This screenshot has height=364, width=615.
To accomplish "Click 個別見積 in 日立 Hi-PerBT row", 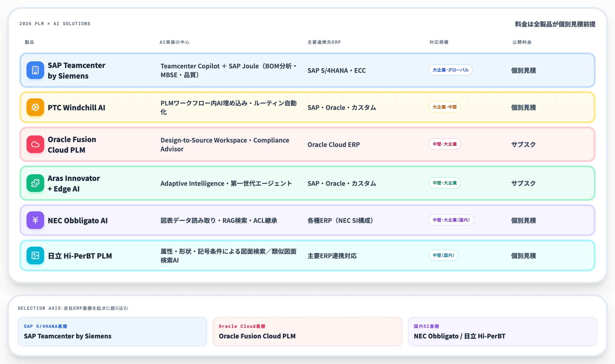I will [x=523, y=256].
